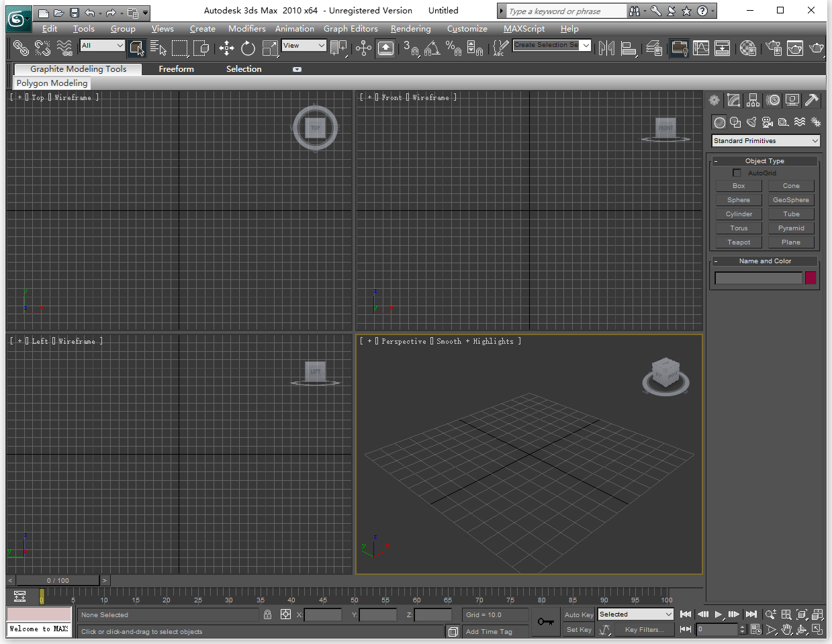
Task: Select the Space Warps category
Action: (x=800, y=122)
